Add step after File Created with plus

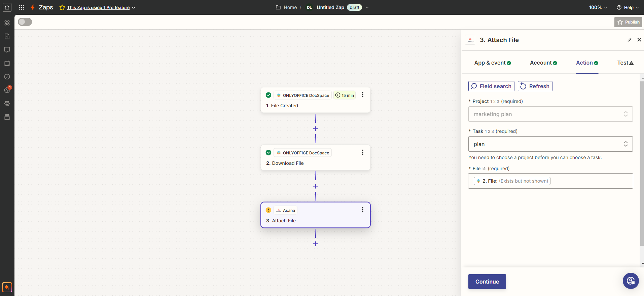click(x=316, y=129)
